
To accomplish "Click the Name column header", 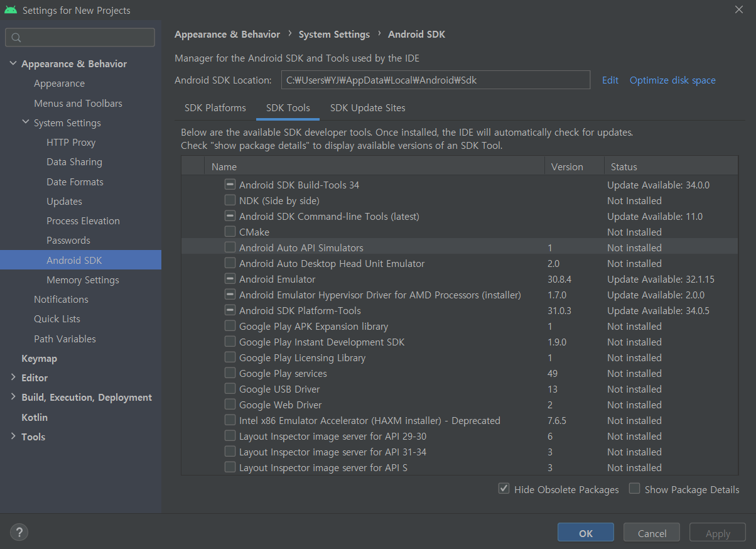I will [374, 166].
